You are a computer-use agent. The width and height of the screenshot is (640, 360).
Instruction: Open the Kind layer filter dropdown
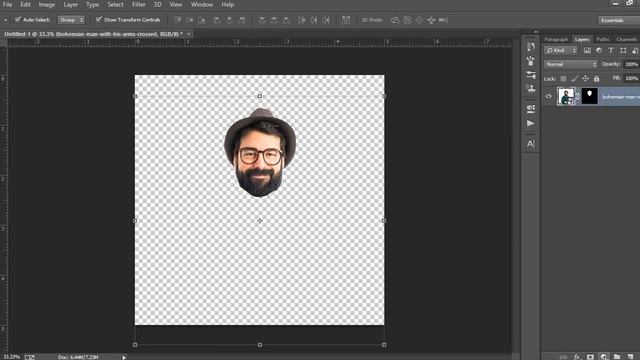(561, 51)
